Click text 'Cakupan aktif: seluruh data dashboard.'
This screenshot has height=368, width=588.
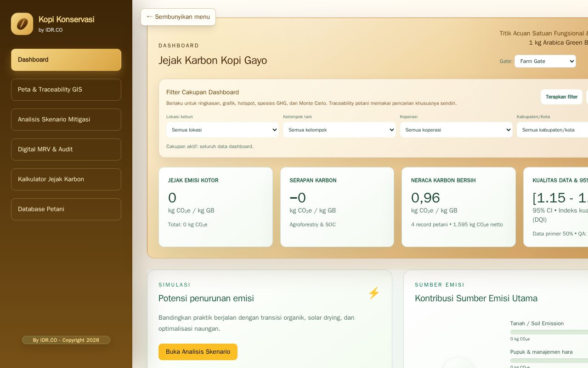click(210, 146)
